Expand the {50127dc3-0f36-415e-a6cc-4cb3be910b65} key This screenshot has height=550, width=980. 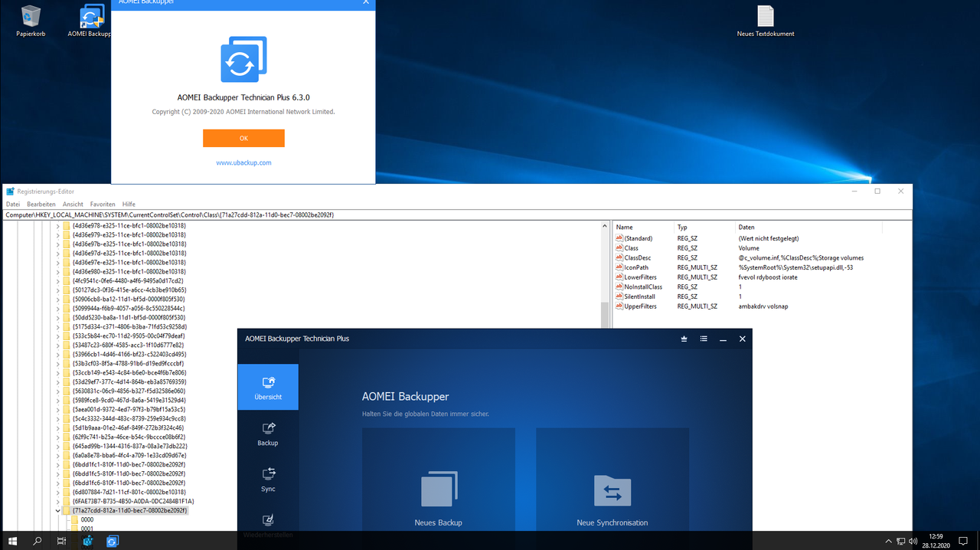(x=58, y=290)
